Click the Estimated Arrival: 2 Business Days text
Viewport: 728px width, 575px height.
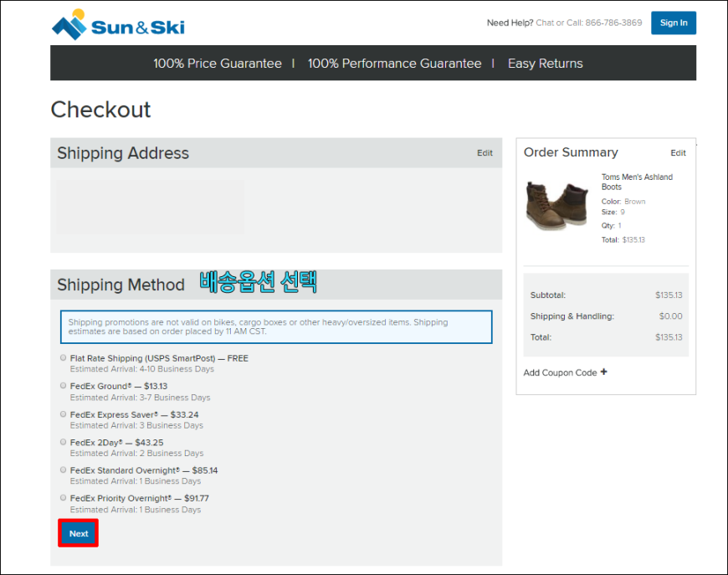[137, 453]
